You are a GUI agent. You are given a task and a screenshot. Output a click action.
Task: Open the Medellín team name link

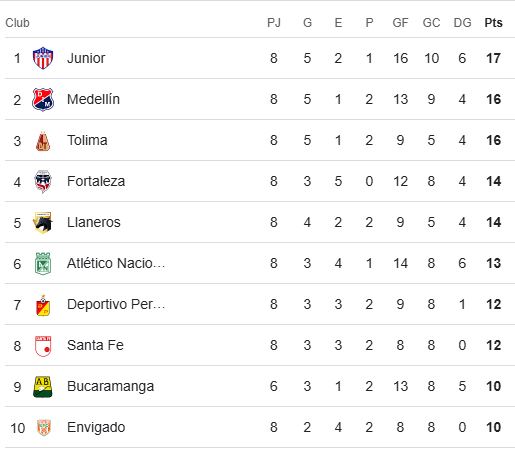[93, 99]
